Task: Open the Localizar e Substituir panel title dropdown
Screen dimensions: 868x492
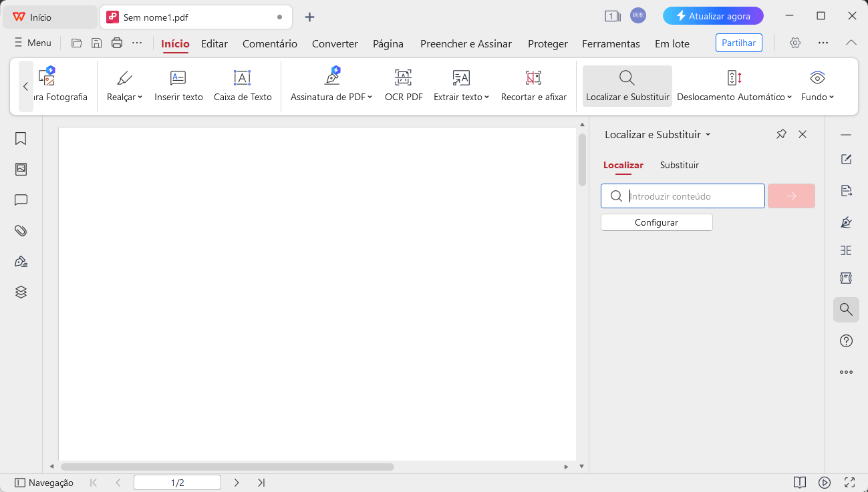Action: (708, 135)
